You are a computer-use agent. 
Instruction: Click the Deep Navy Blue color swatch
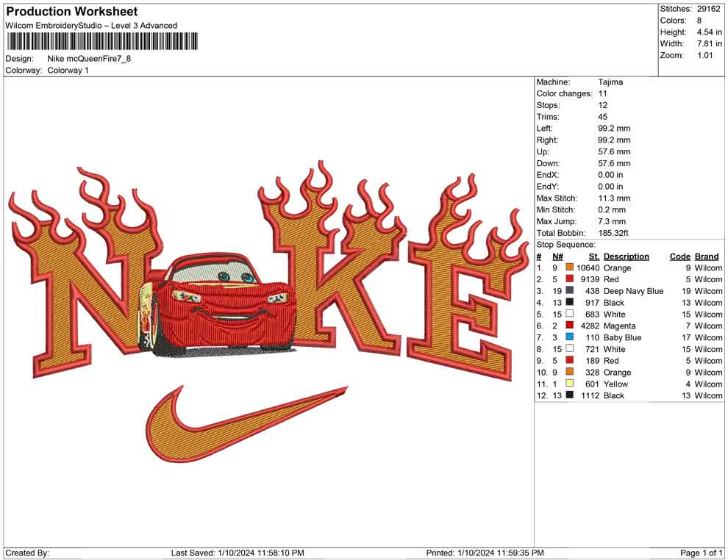(x=569, y=290)
